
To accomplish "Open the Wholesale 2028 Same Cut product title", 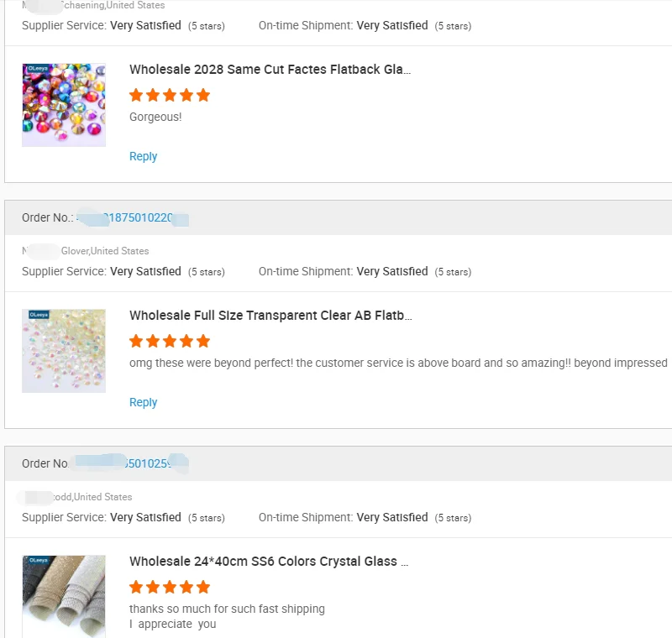I will 270,70.
